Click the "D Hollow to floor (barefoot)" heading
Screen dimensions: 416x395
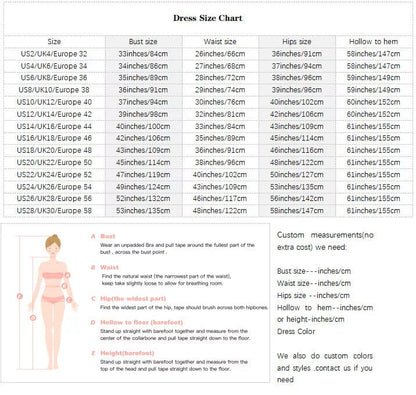[137, 322]
